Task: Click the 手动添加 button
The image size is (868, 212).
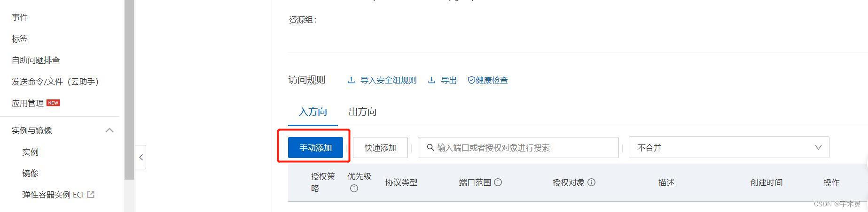Action: point(315,148)
